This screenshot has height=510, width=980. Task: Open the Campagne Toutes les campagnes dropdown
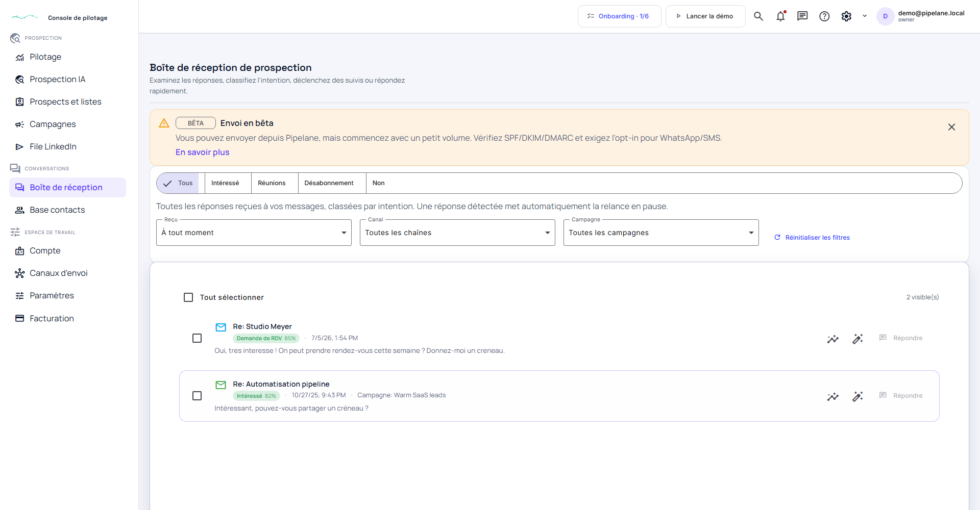pyautogui.click(x=661, y=233)
